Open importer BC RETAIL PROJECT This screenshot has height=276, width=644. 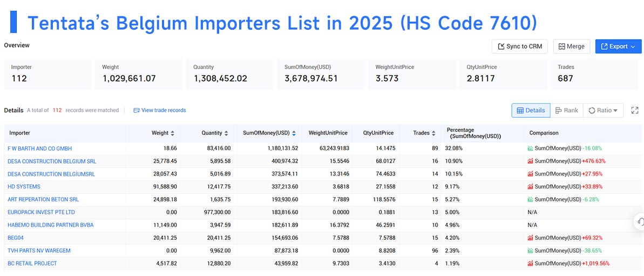pos(32,263)
